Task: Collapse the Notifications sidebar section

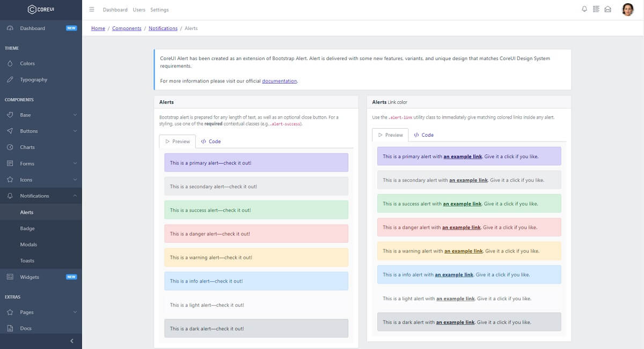Action: pos(75,196)
